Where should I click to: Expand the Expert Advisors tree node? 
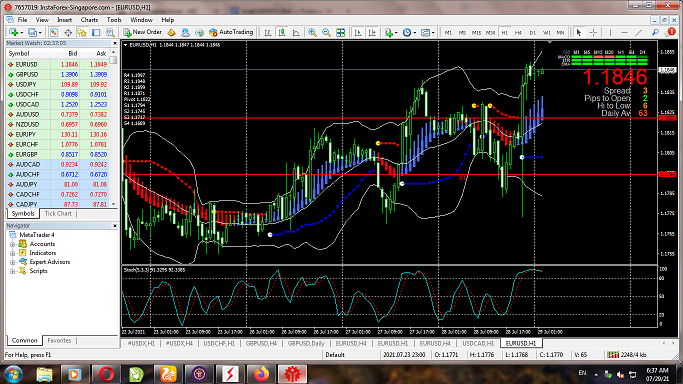[13, 262]
